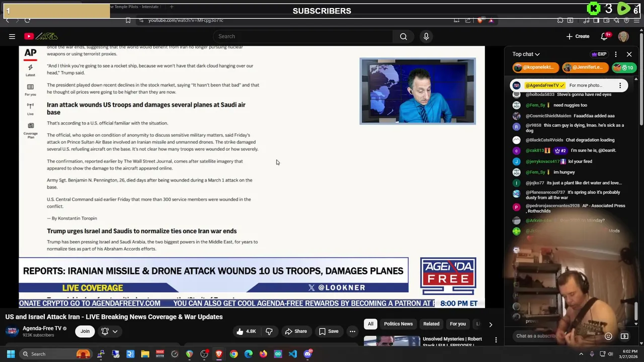Go back in the browser history

(7, 20)
